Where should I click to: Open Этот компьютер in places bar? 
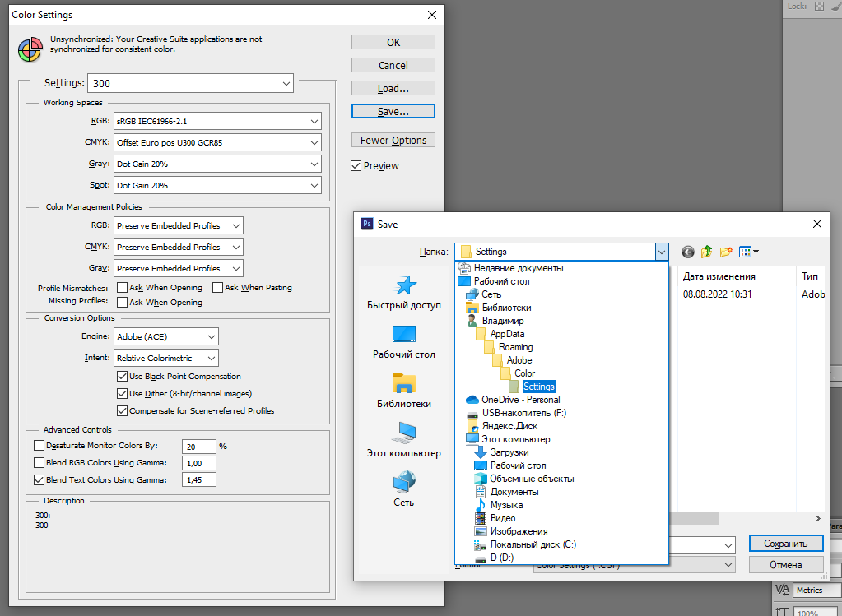[x=404, y=441]
